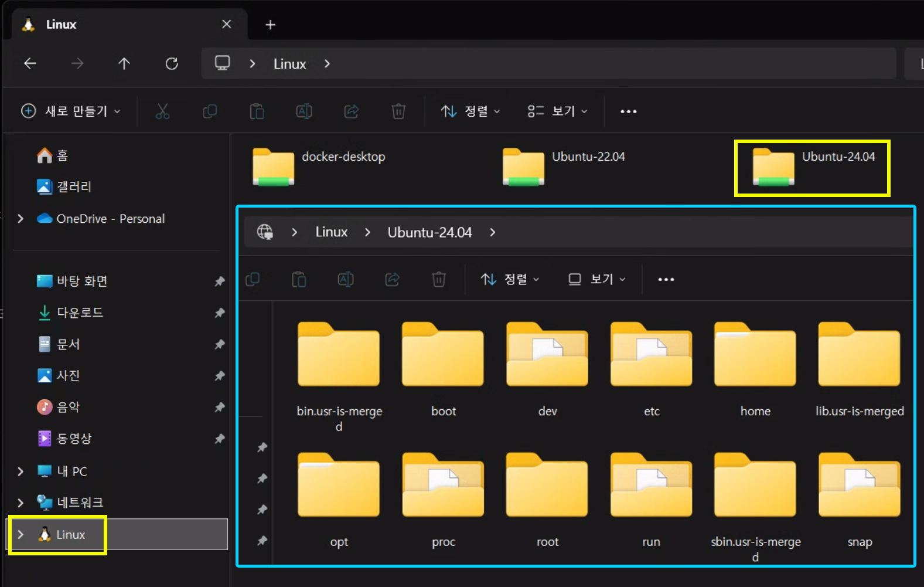Screen dimensions: 924x587
Task: Click Ubuntu-24.04 breadcrumb in lower address bar
Action: tap(429, 232)
